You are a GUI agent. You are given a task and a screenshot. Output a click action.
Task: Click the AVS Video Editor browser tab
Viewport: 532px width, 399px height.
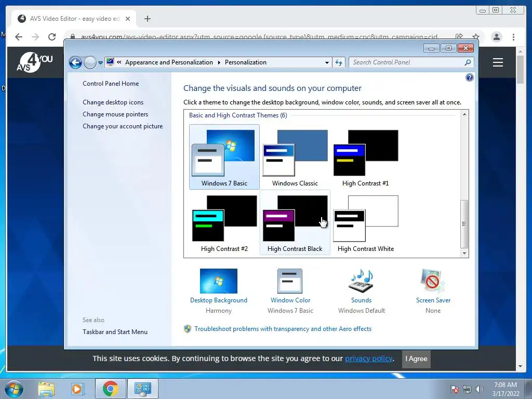[x=74, y=19]
